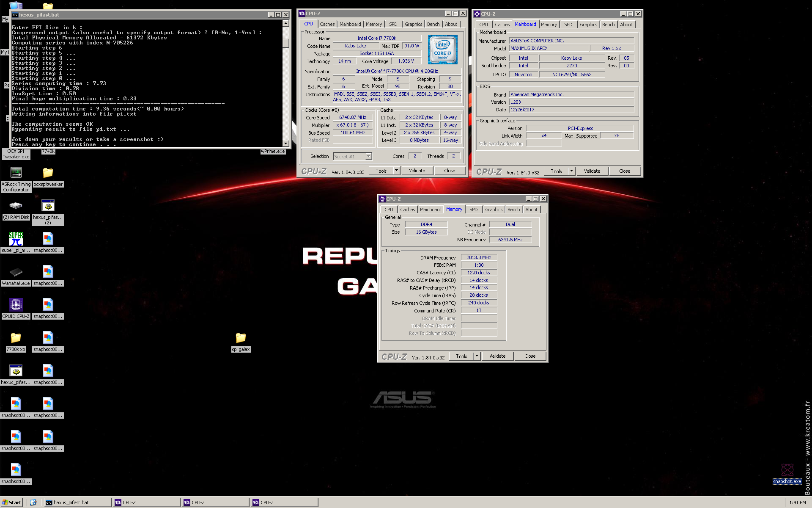Screen dimensions: 812x508
Task: Click the Intel Core i7 logo in CPU-Z
Action: coord(442,50)
